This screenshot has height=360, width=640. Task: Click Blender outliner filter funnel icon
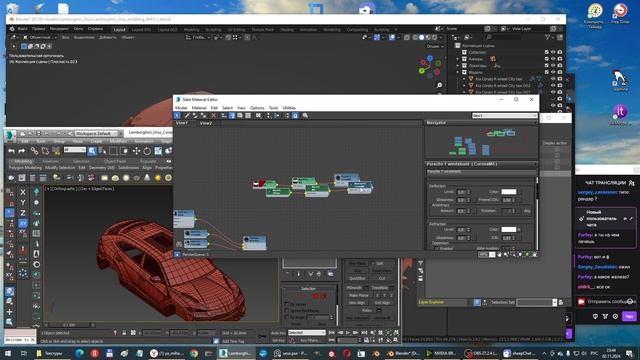click(x=548, y=37)
